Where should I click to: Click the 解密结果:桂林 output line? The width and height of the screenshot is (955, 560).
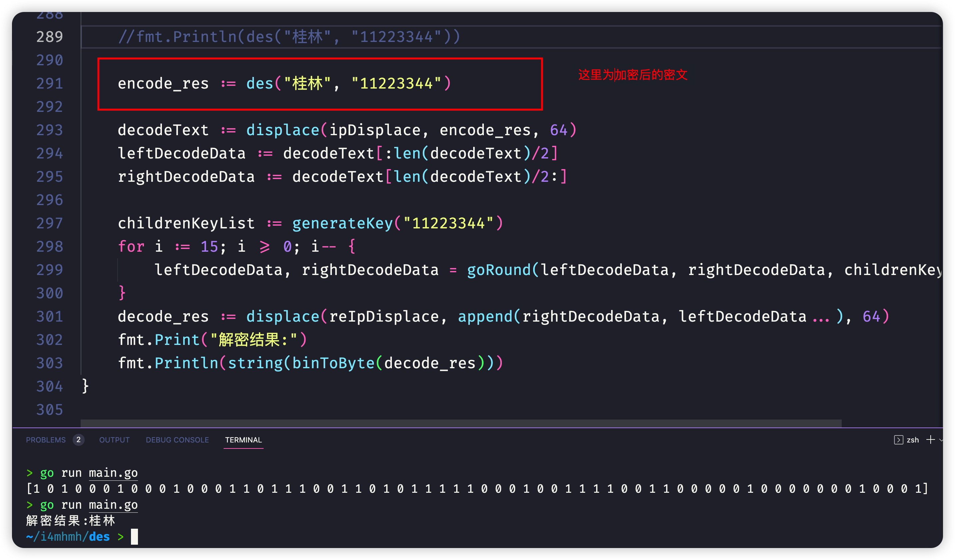tap(71, 521)
